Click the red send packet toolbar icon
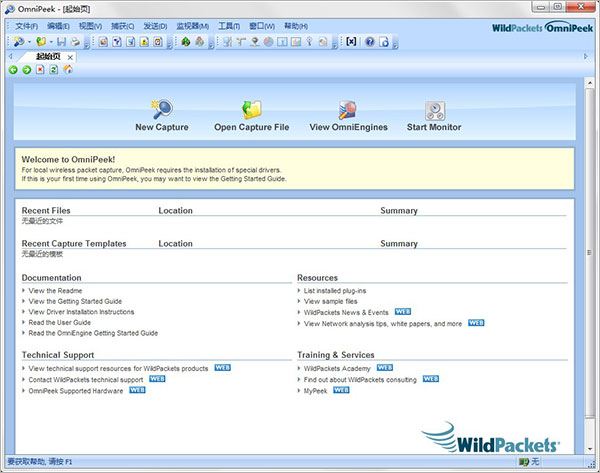 pyautogui.click(x=200, y=41)
